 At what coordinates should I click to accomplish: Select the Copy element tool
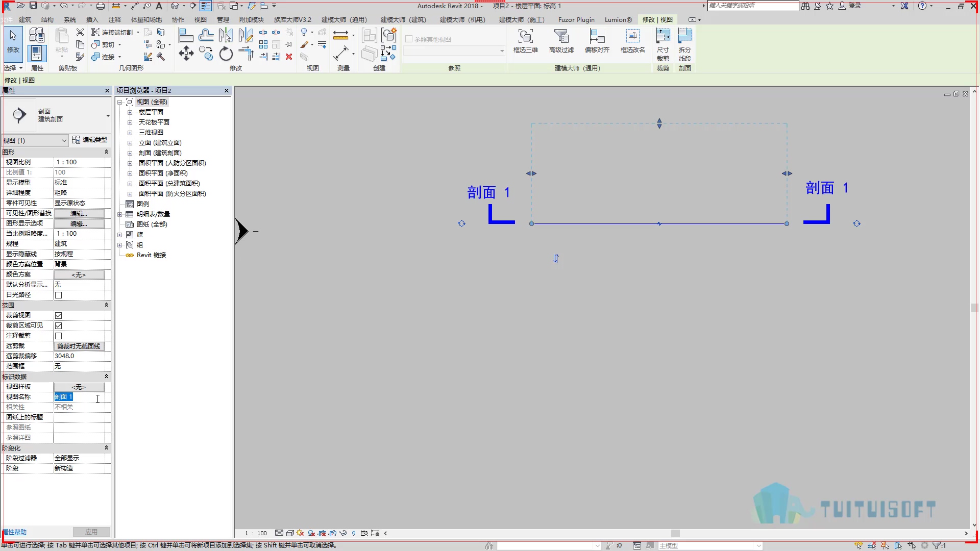pyautogui.click(x=206, y=53)
